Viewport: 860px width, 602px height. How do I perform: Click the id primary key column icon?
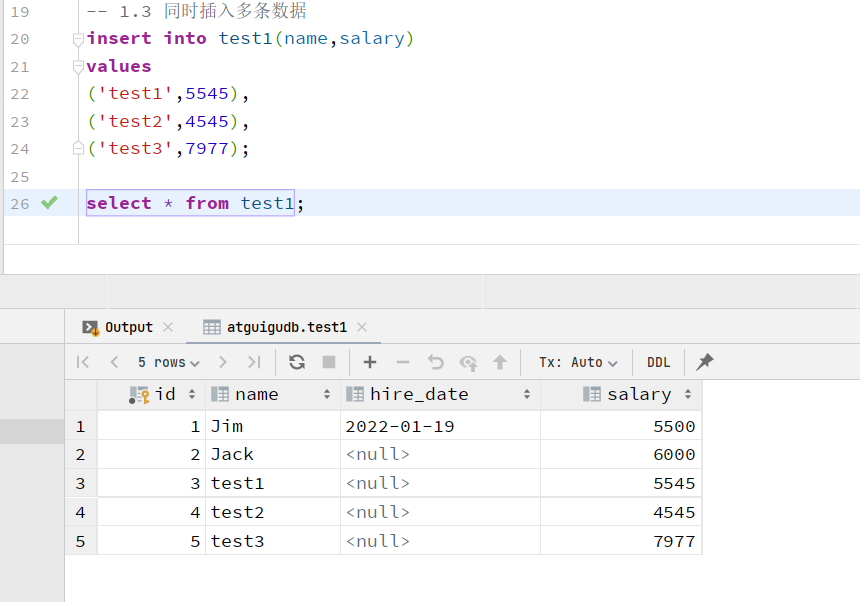coord(139,395)
